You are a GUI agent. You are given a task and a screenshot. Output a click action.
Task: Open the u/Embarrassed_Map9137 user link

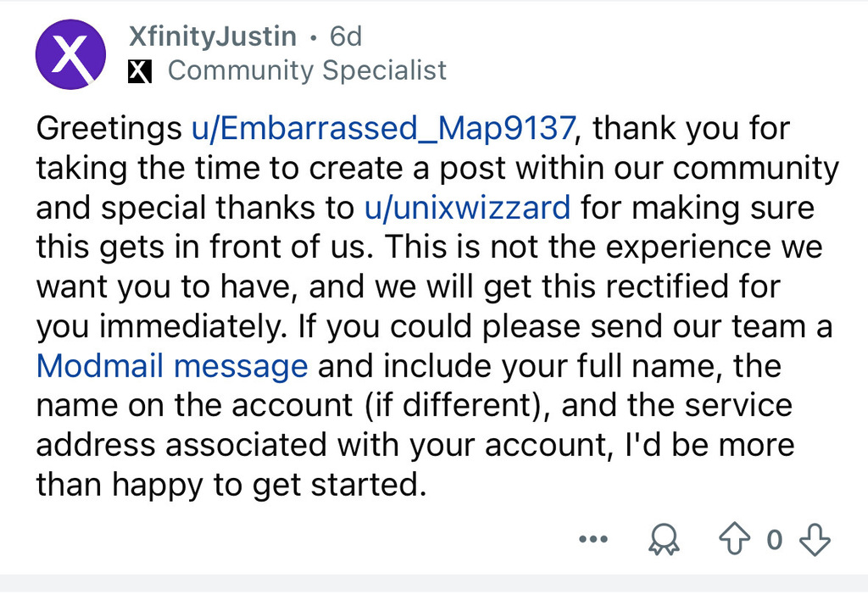[x=383, y=129]
